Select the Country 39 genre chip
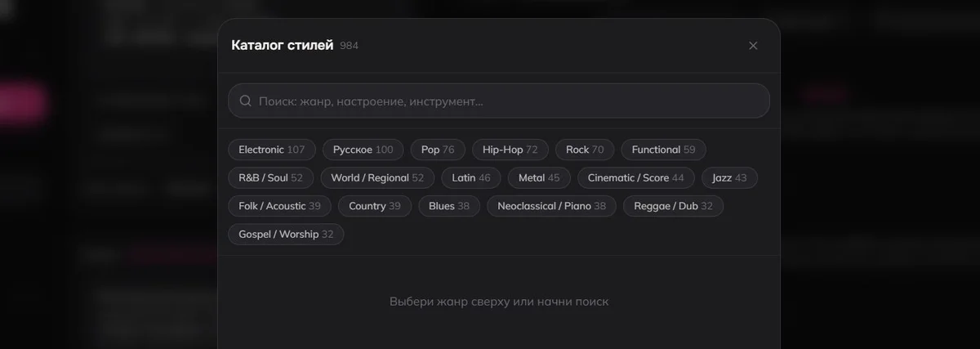Image resolution: width=980 pixels, height=349 pixels. pyautogui.click(x=375, y=206)
